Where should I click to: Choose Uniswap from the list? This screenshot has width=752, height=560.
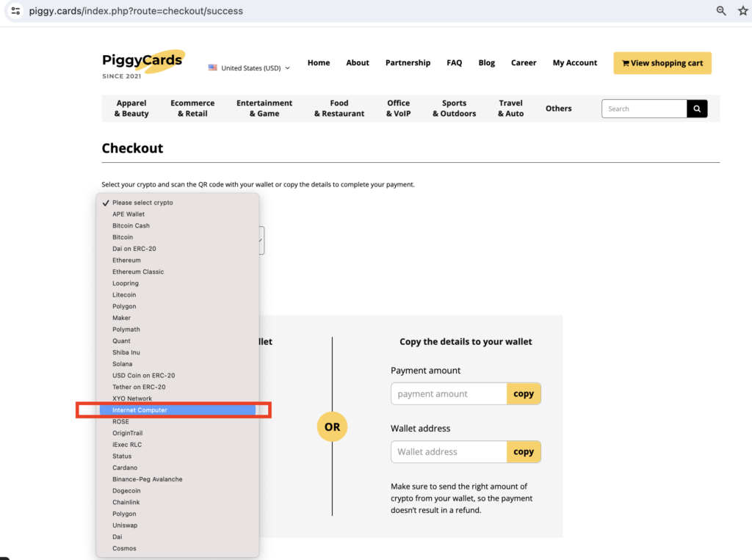(x=178, y=525)
